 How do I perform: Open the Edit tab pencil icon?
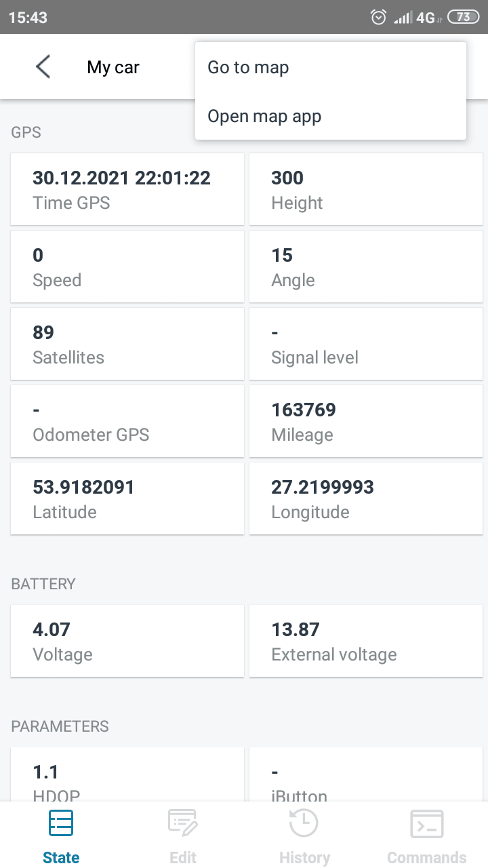pyautogui.click(x=183, y=823)
